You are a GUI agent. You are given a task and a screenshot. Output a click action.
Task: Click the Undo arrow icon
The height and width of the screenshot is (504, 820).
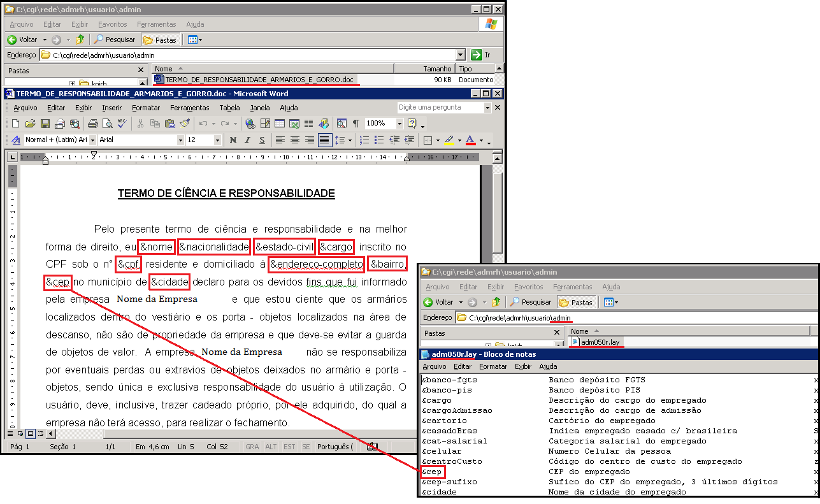tap(203, 123)
